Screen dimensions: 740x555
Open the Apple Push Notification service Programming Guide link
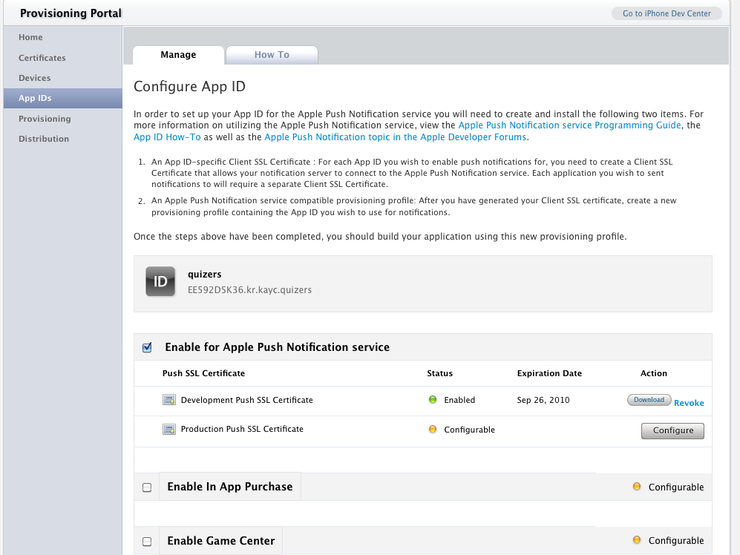570,125
